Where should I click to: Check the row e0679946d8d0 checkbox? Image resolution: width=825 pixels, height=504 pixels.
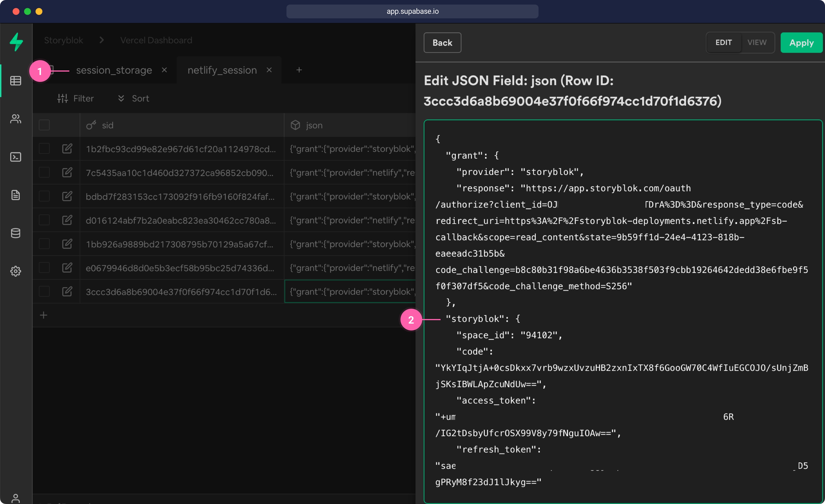tap(44, 268)
